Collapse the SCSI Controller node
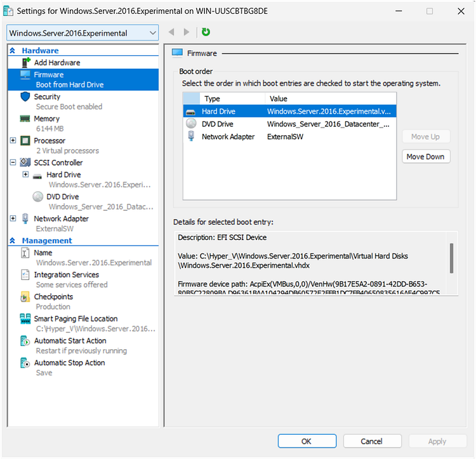 pos(13,162)
